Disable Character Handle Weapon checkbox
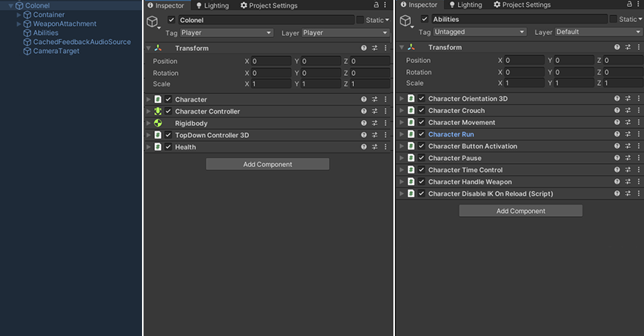The image size is (644, 336). [421, 182]
